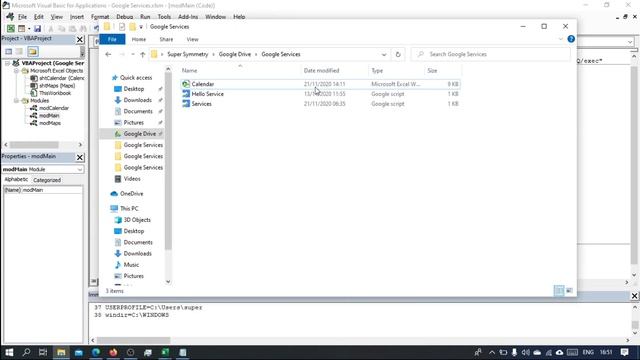Open Music folder under This PC
The height and width of the screenshot is (360, 640).
tap(131, 265)
